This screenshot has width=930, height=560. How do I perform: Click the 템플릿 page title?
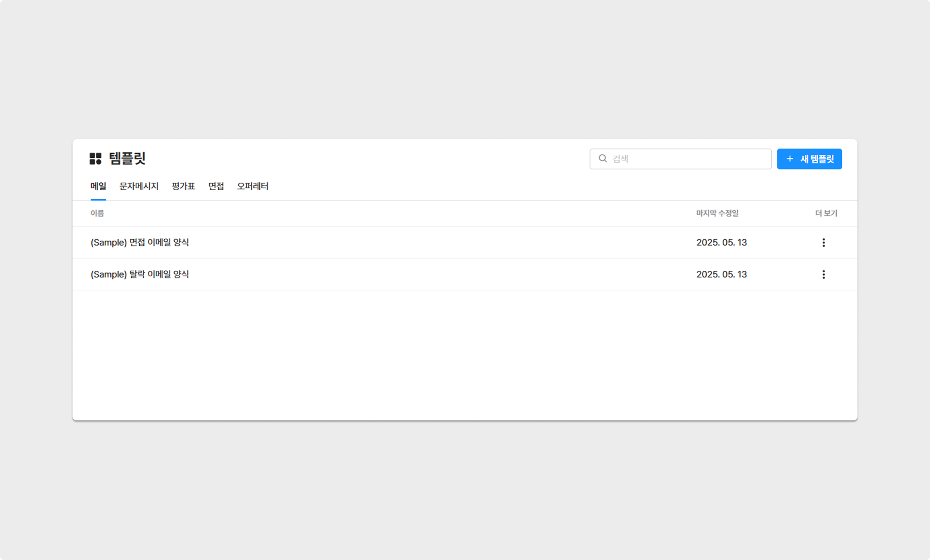(x=127, y=159)
